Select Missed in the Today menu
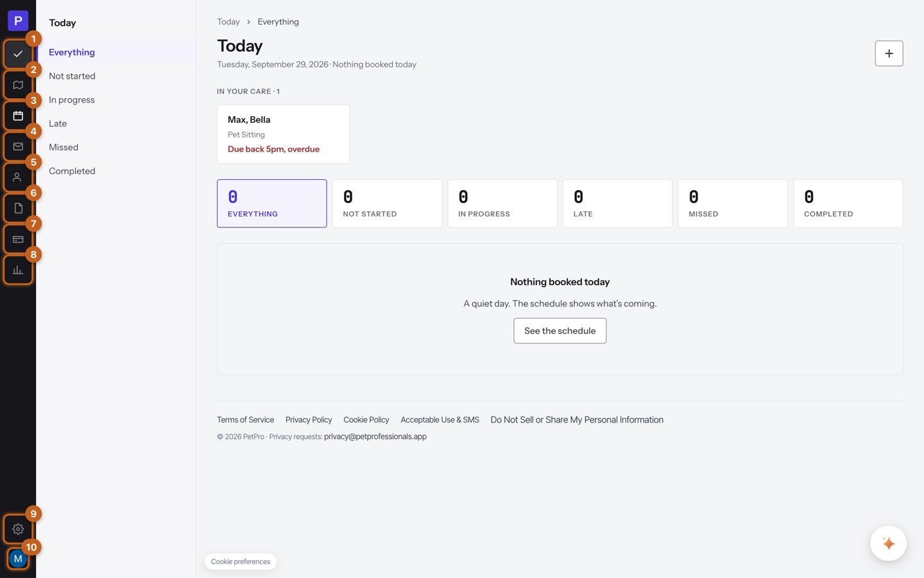 116,147
